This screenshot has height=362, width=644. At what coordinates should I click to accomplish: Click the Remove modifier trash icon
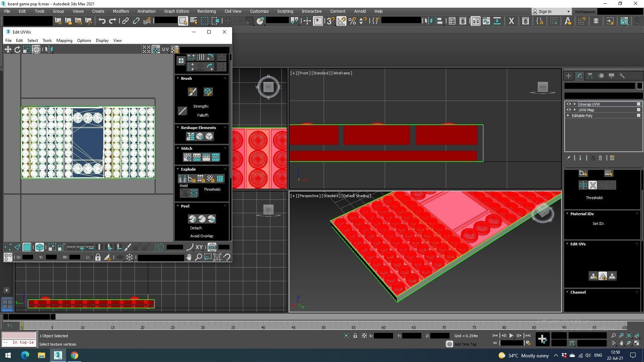(600, 158)
